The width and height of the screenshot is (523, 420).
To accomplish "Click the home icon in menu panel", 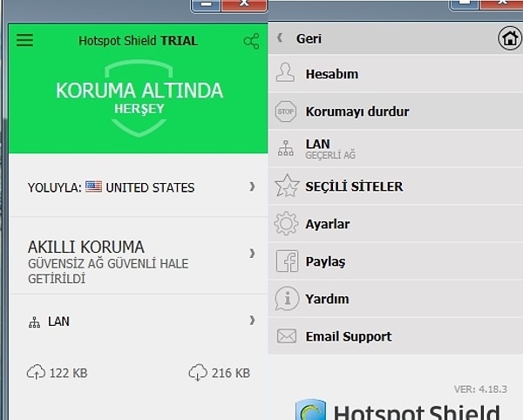I will [x=509, y=38].
